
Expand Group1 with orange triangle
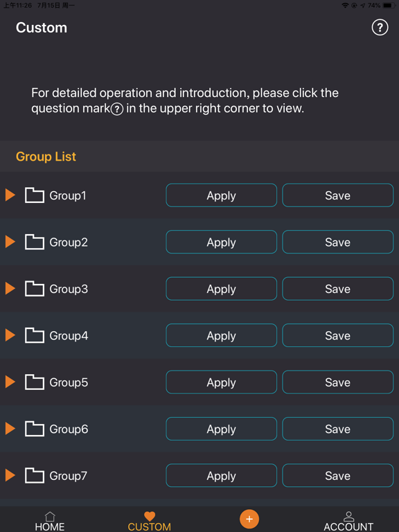[10, 195]
